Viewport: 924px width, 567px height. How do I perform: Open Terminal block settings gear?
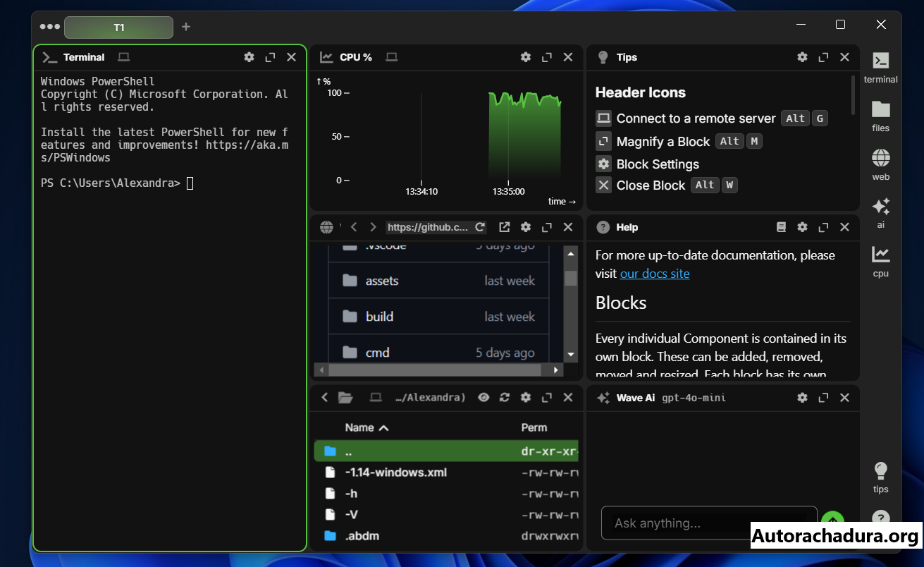(x=249, y=57)
